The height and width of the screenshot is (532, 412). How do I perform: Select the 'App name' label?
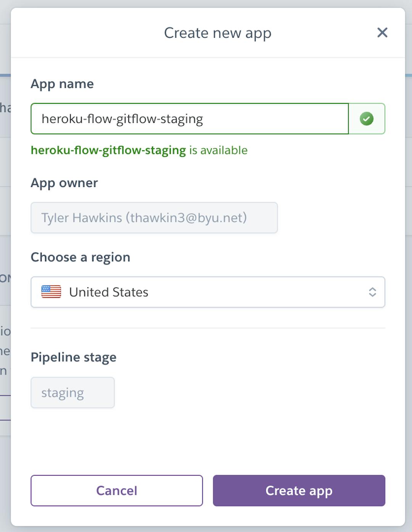pyautogui.click(x=62, y=84)
